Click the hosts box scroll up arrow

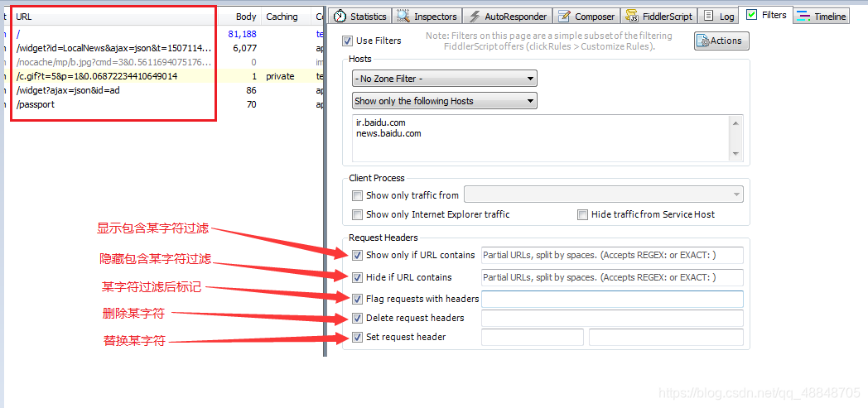click(x=735, y=122)
